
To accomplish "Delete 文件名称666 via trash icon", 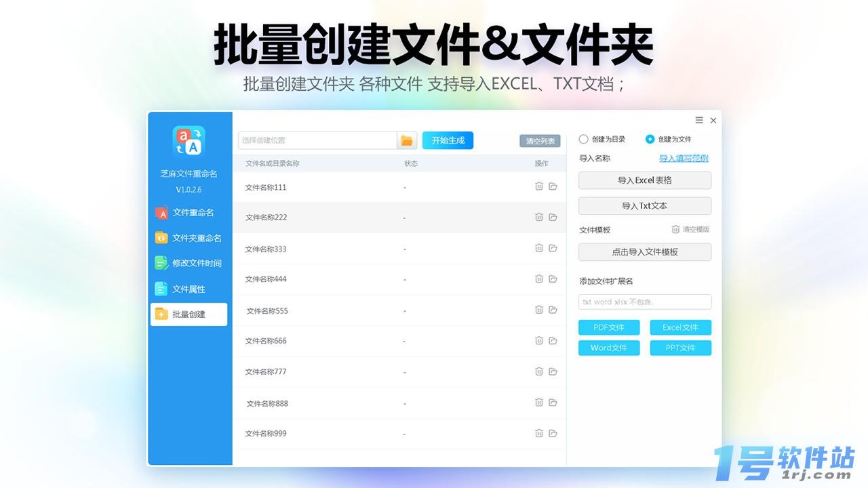I will click(x=539, y=340).
